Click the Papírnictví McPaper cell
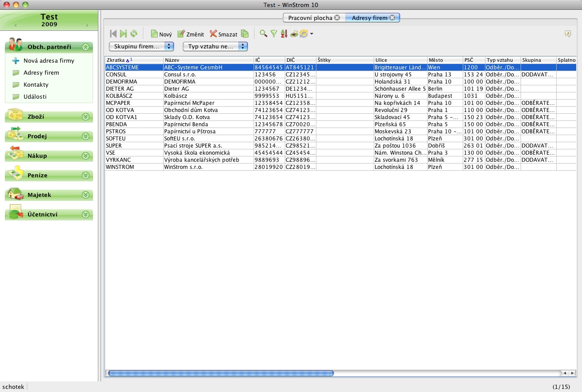Viewport: 582px width, 392px height. pos(208,103)
